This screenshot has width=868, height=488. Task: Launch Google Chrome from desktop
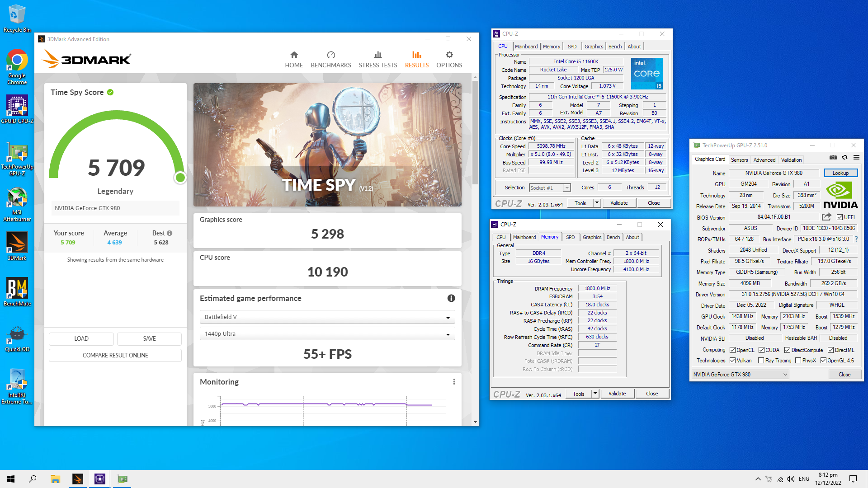[17, 66]
